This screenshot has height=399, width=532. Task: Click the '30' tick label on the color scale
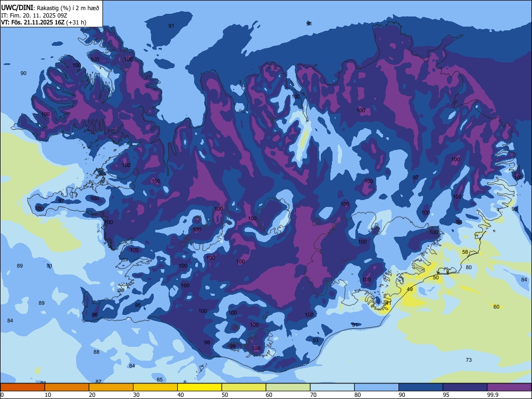click(x=136, y=395)
